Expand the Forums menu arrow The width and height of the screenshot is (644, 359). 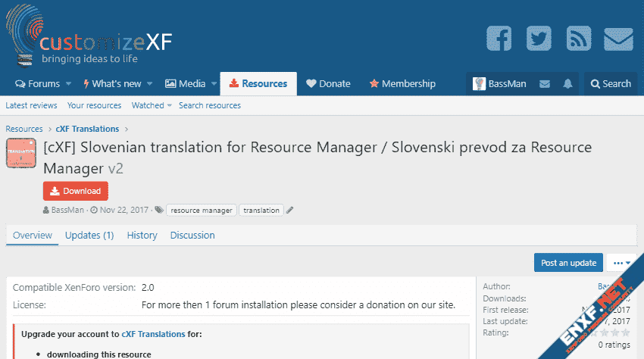pyautogui.click(x=69, y=84)
